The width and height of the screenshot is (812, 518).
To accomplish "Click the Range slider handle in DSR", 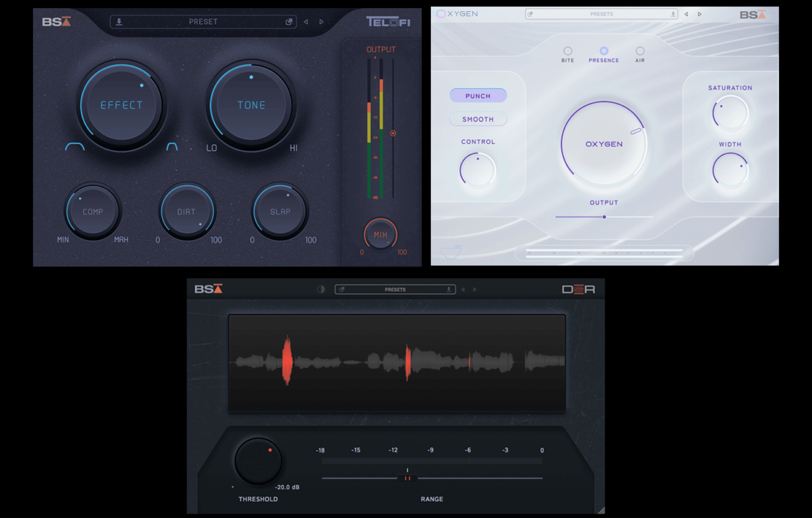I will pos(407,478).
